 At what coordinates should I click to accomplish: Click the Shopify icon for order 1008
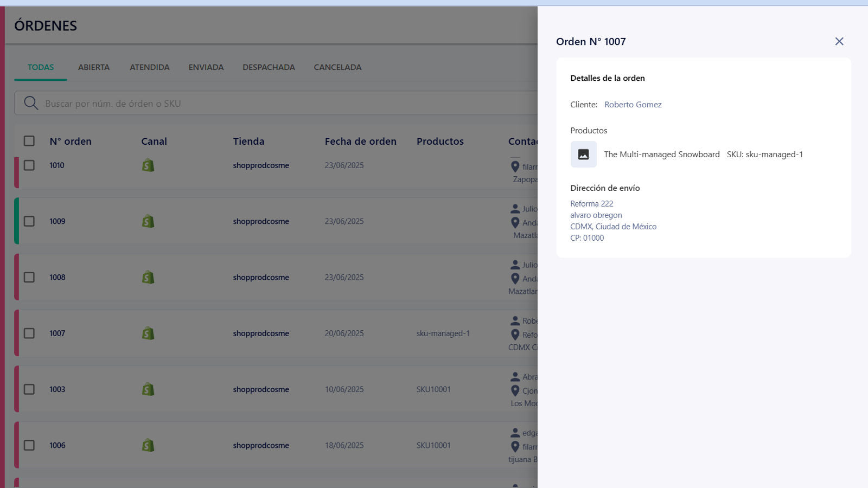point(148,278)
